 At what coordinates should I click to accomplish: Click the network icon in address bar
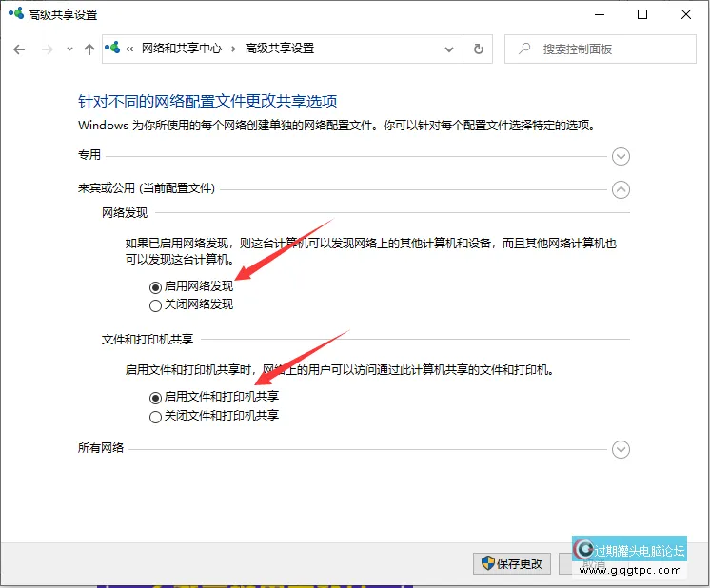click(112, 48)
